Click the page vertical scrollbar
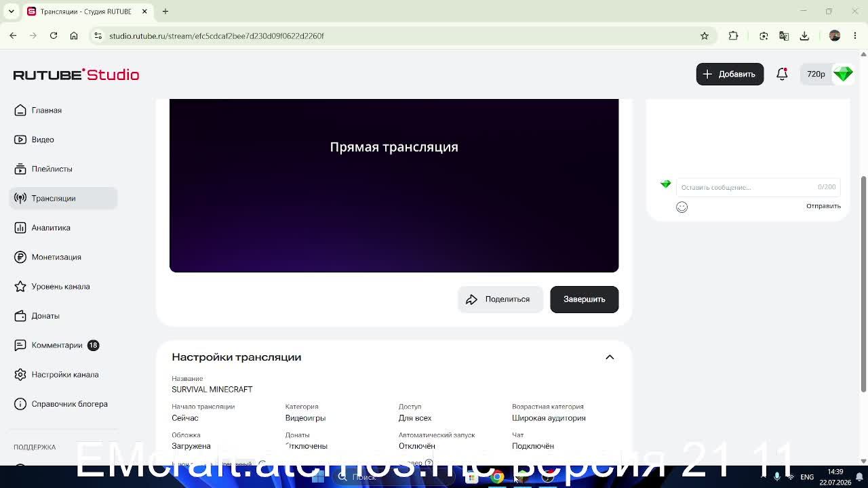This screenshot has width=868, height=488. click(x=863, y=283)
